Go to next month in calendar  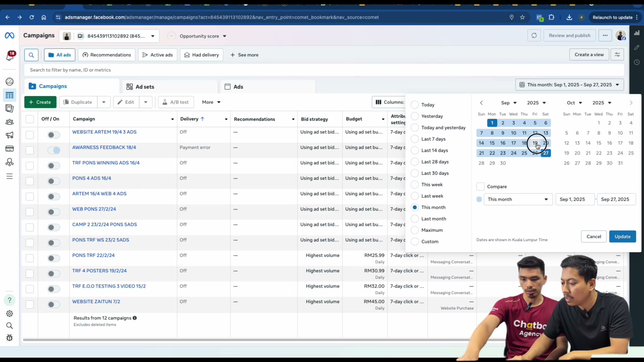point(631,103)
